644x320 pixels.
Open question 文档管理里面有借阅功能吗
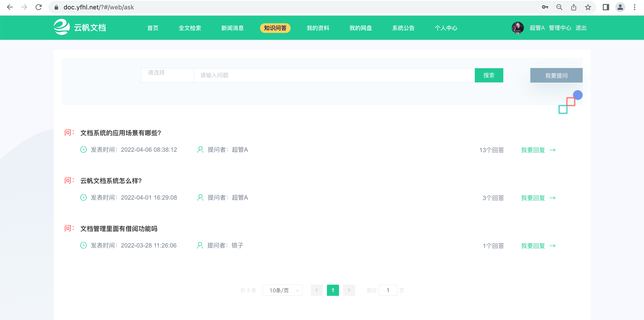pos(119,228)
